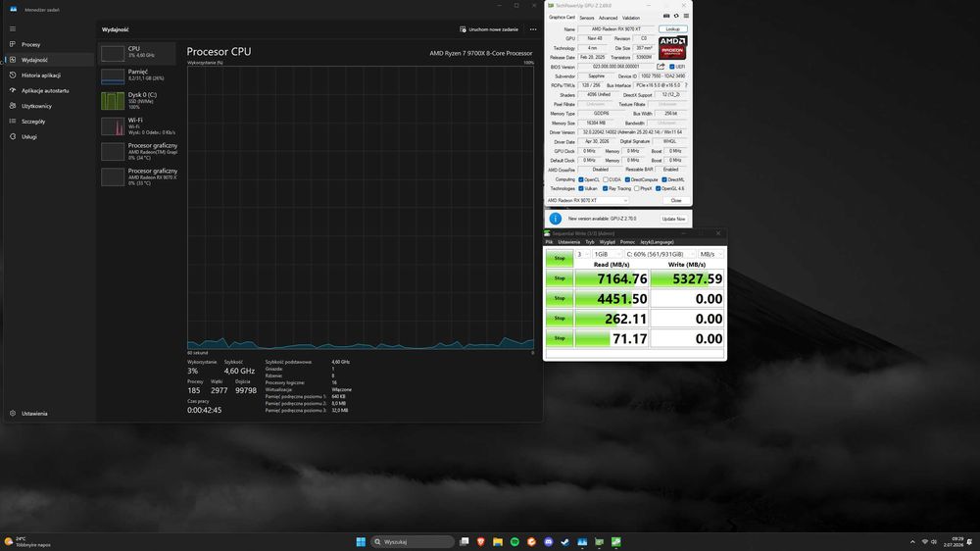Toggle DirectCompute checkbox in GPU-Z
Viewport: 980px width, 551px height.
click(627, 179)
